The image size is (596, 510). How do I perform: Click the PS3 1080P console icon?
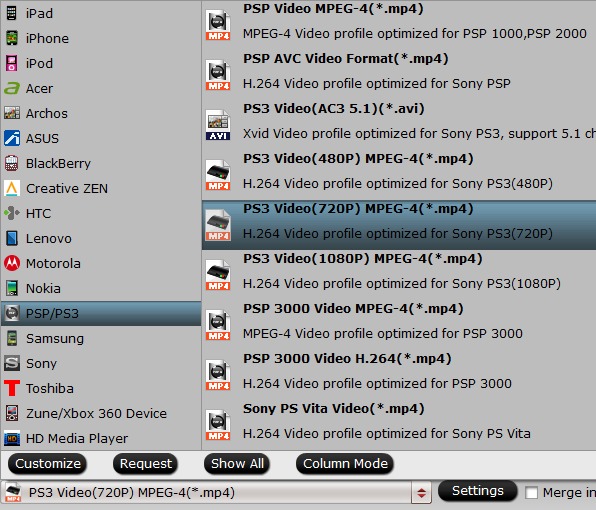[x=218, y=275]
